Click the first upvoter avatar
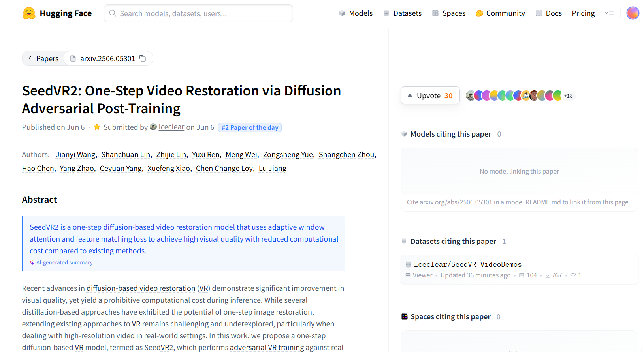This screenshot has width=644, height=352. pyautogui.click(x=470, y=95)
